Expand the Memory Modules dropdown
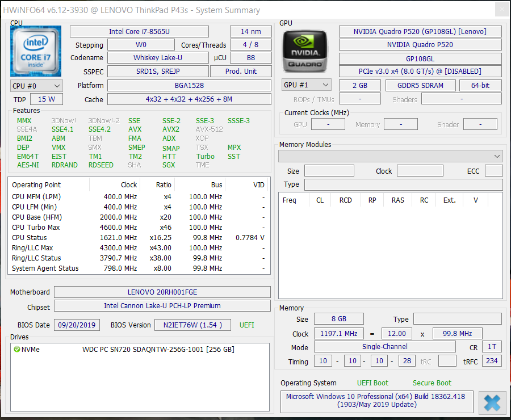Image resolution: width=511 pixels, height=420 pixels. [391, 156]
